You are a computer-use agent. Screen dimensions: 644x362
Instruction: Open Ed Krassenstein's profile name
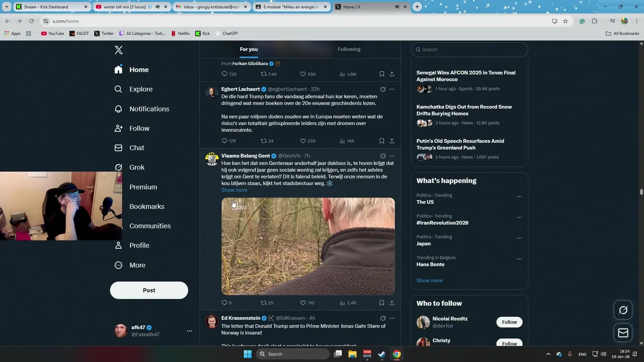pyautogui.click(x=240, y=318)
